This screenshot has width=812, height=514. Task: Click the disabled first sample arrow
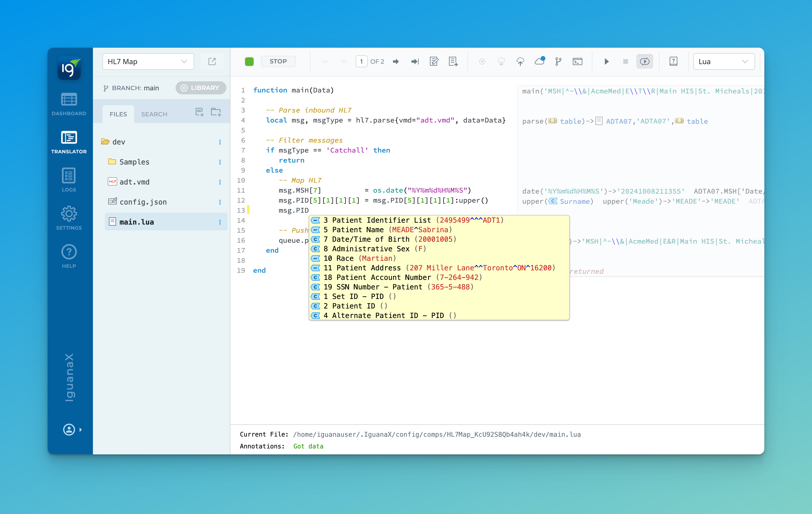pyautogui.click(x=325, y=62)
